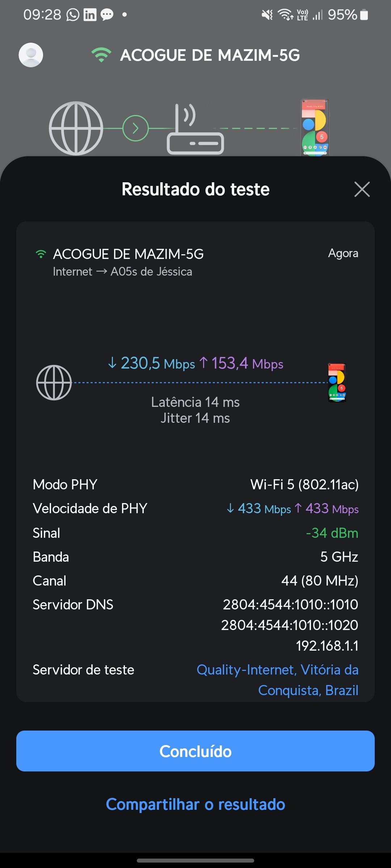Tap the WhatsApp notification icon
Image resolution: width=391 pixels, height=868 pixels.
[x=73, y=15]
